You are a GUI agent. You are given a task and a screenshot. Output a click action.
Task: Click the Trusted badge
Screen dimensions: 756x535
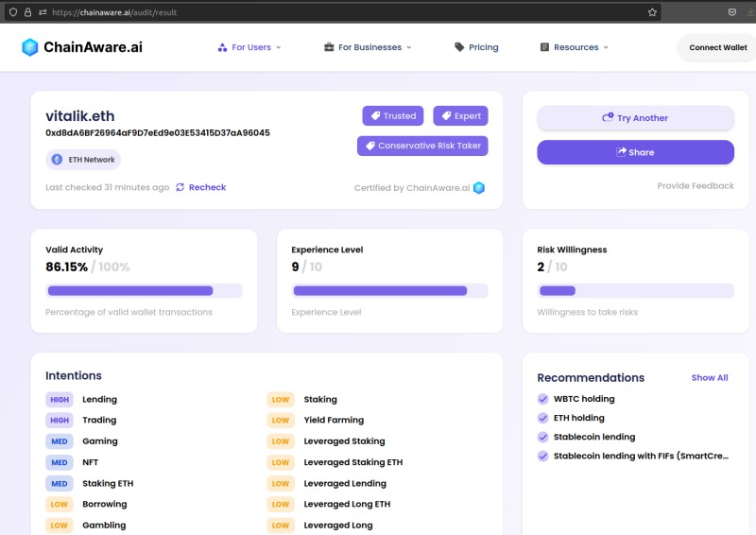point(393,115)
